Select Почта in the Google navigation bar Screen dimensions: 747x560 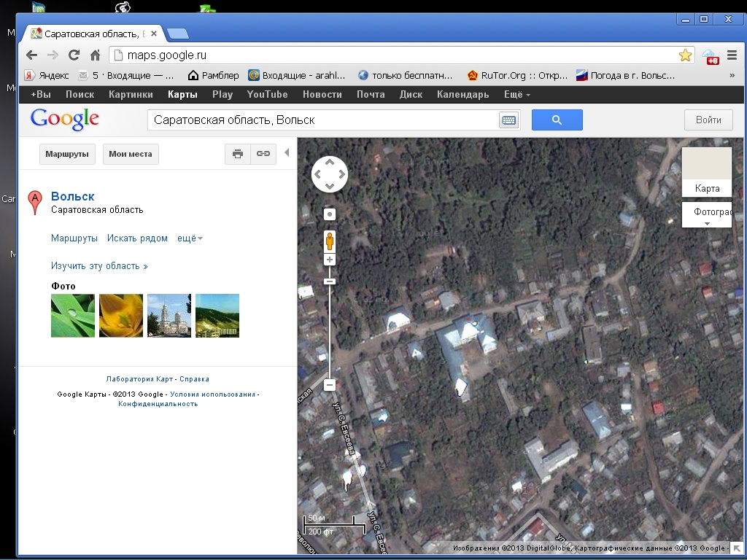371,95
